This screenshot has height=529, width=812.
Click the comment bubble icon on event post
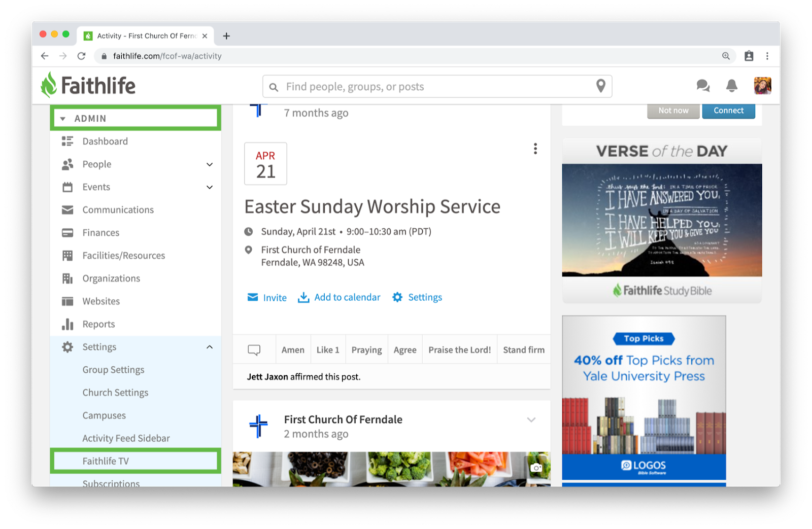[x=254, y=349]
